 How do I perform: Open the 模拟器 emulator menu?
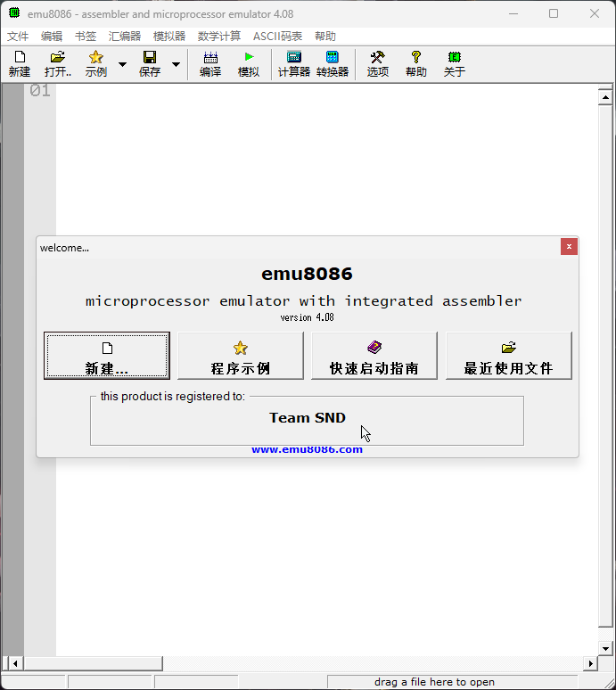(169, 36)
